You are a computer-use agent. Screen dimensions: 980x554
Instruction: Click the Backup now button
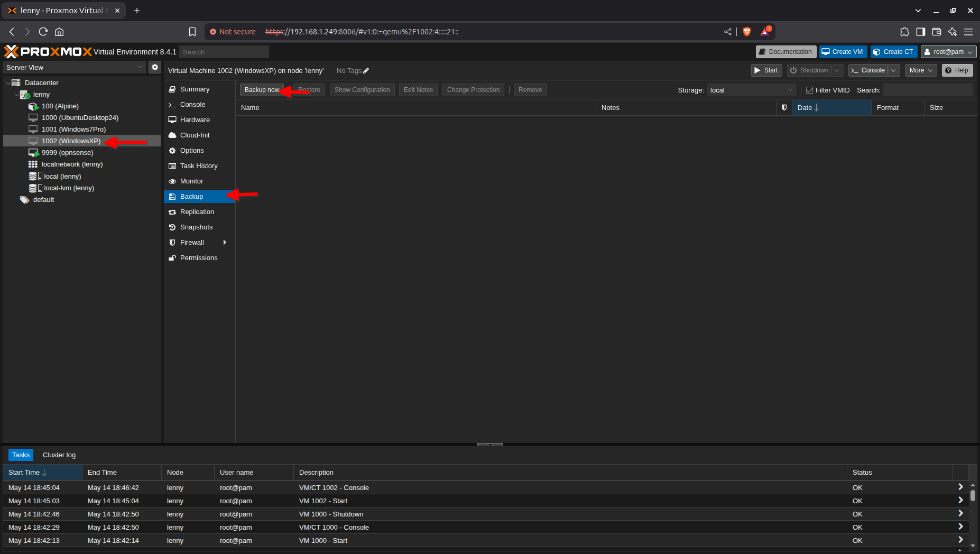tap(262, 90)
